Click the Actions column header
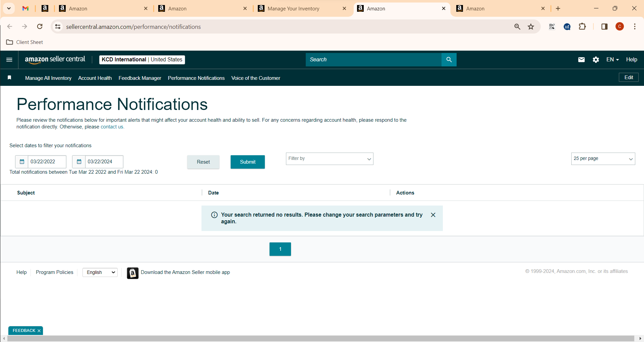This screenshot has height=342, width=644. tap(405, 193)
